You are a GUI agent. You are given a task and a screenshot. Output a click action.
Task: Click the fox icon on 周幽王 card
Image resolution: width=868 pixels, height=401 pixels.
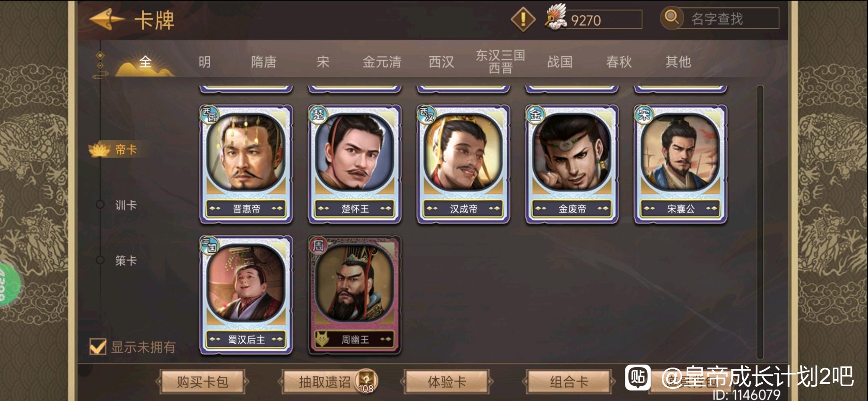(322, 339)
